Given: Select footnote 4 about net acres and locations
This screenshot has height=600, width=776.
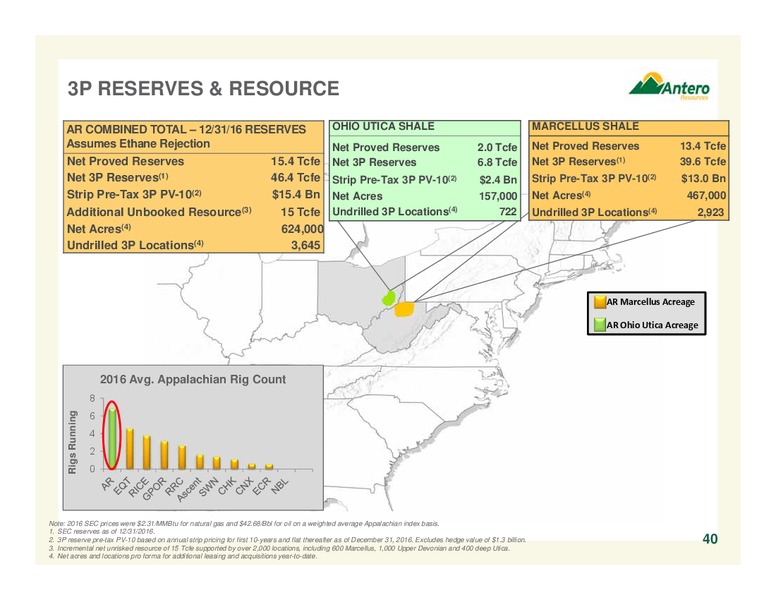Looking at the screenshot, I should (x=183, y=556).
